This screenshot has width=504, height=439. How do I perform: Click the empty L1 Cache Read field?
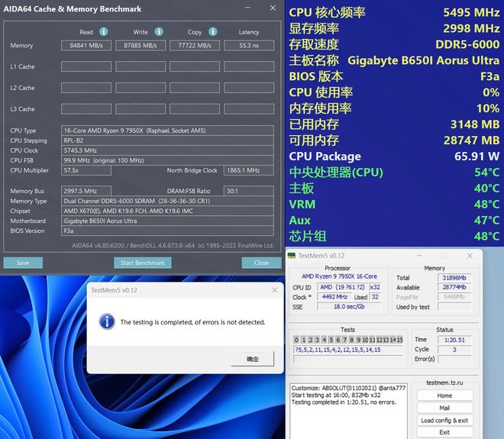[x=86, y=66]
